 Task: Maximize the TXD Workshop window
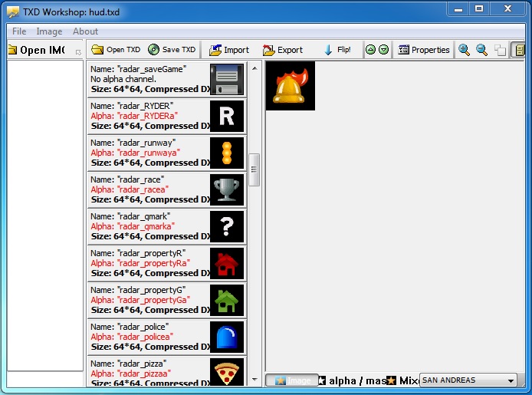pos(479,8)
